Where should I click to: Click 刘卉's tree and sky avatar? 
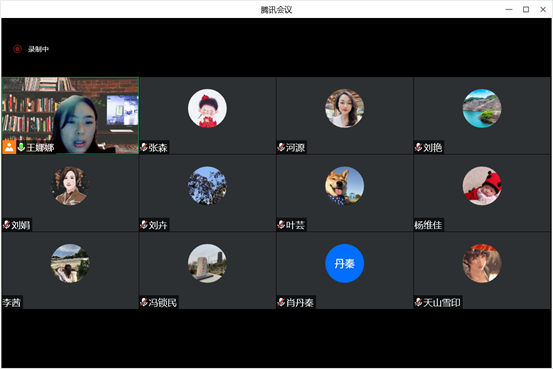[207, 186]
